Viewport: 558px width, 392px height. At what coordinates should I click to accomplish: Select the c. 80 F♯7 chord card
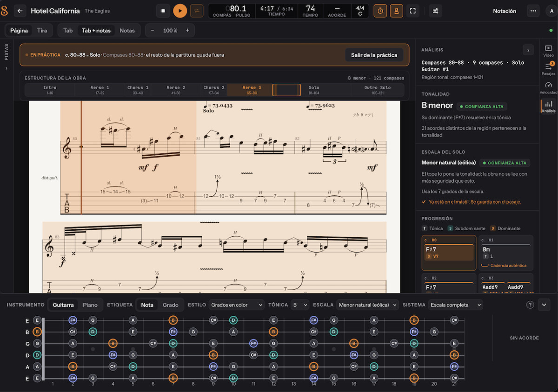pos(449,252)
